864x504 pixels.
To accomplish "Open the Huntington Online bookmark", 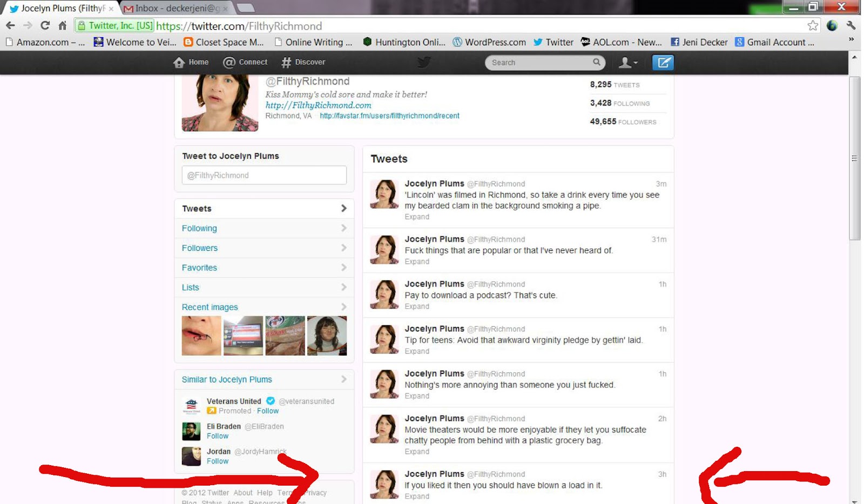I will [404, 42].
